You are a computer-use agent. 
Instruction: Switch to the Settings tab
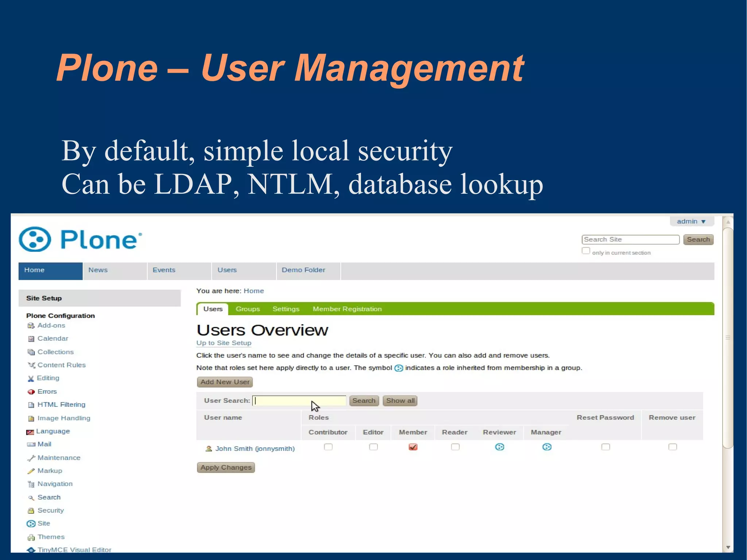286,309
